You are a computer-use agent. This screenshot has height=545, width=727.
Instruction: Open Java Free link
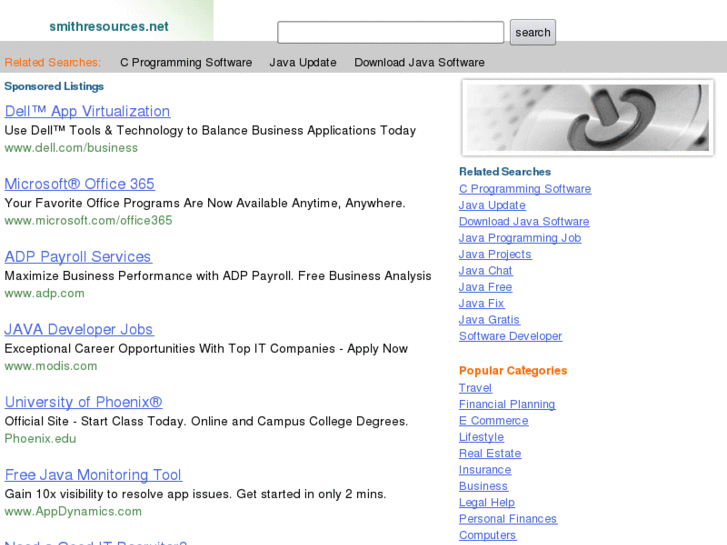[x=485, y=287]
